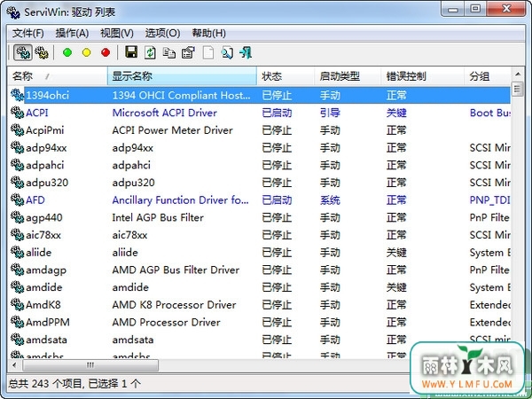Click 系统 startup type in AFD row

[x=330, y=199]
